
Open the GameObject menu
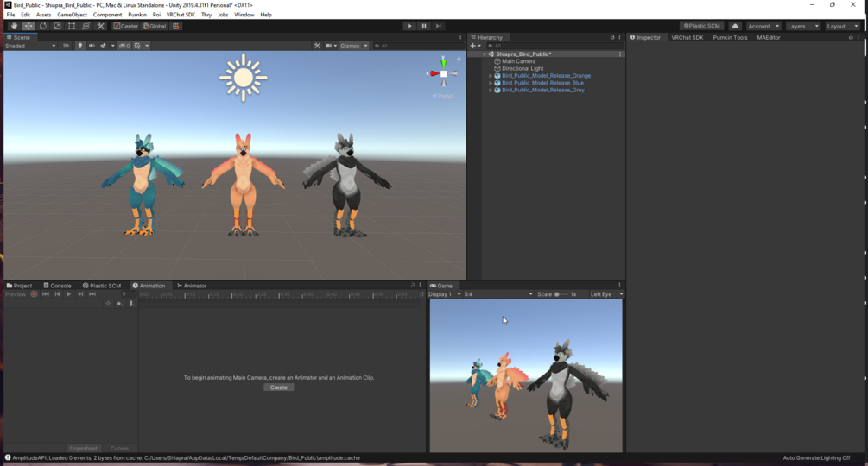[72, 15]
